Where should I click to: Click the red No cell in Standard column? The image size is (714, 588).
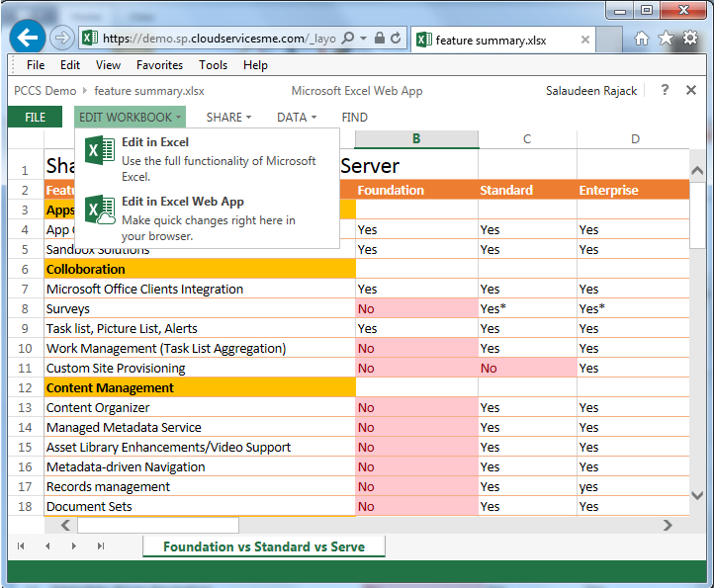tap(527, 369)
